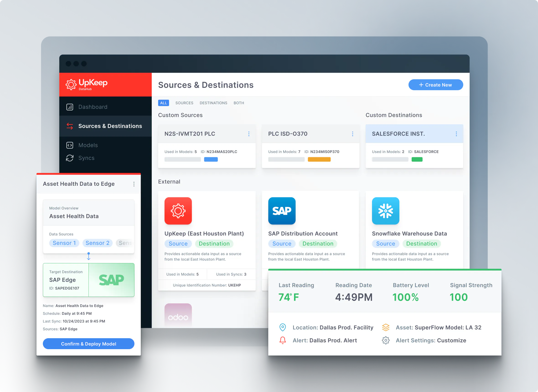Click the PLC ISD-O370 card title
The image size is (538, 392).
(288, 134)
